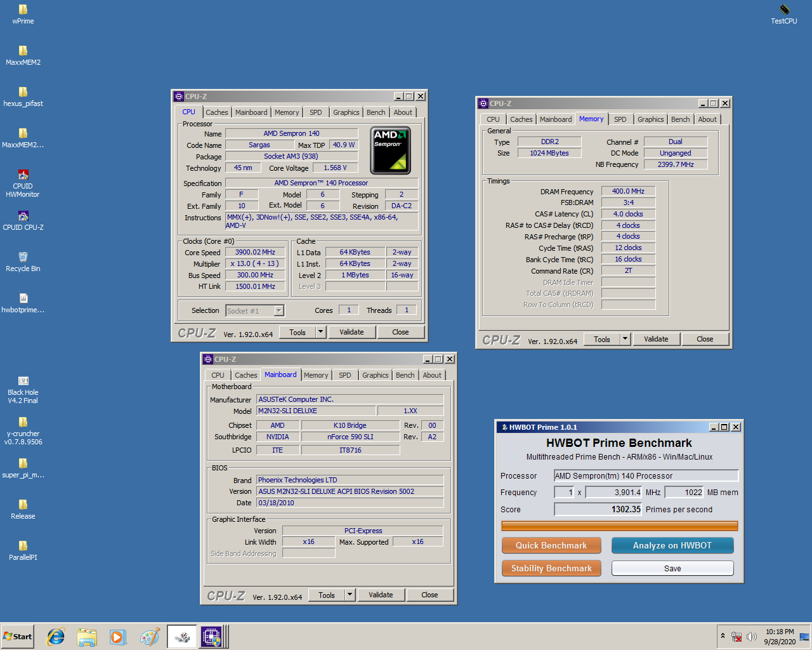Open Windows Media Player from taskbar
Viewport: 812px width, 650px height.
(118, 637)
